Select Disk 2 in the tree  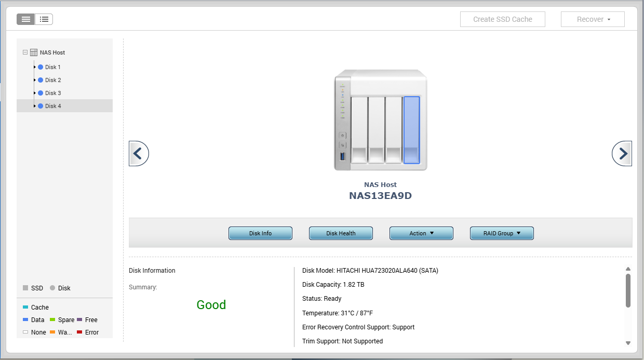[53, 80]
